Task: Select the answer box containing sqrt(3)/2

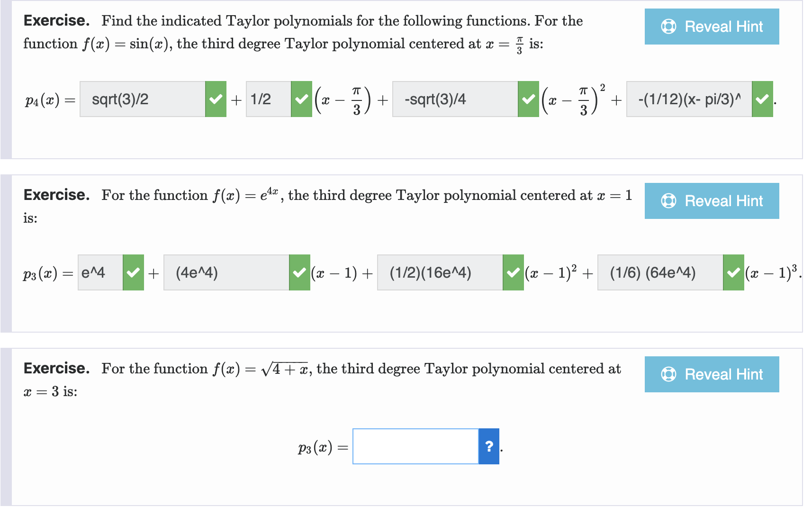Action: pyautogui.click(x=142, y=99)
